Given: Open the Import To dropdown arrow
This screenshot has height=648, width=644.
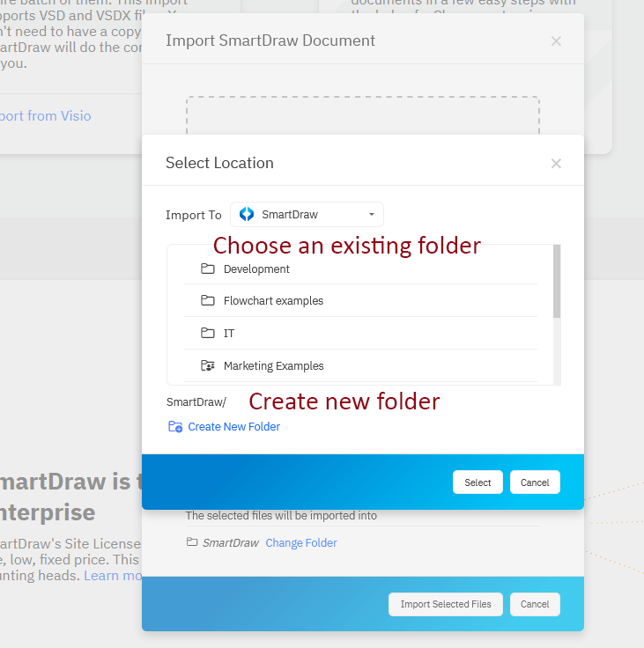Looking at the screenshot, I should click(x=371, y=214).
